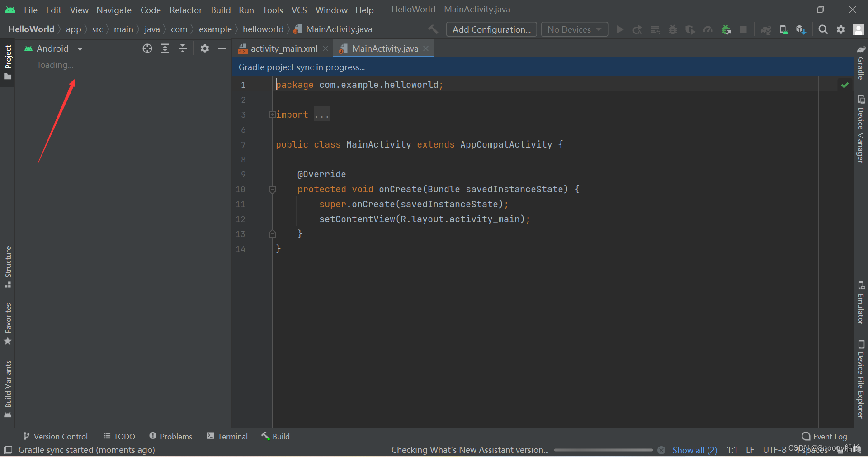Click the Debug bug icon
The image size is (868, 457).
tap(673, 29)
